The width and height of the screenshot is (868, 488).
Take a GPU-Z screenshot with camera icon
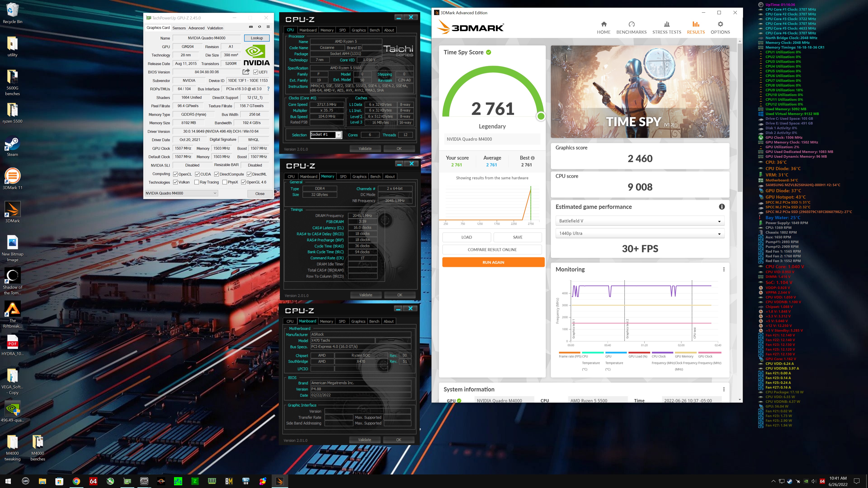click(251, 27)
